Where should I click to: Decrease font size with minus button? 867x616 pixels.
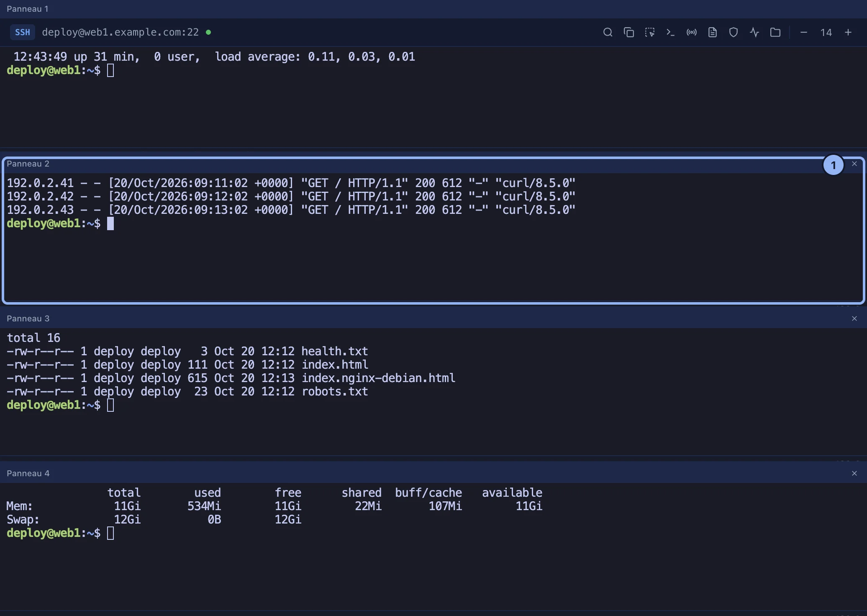click(x=803, y=32)
